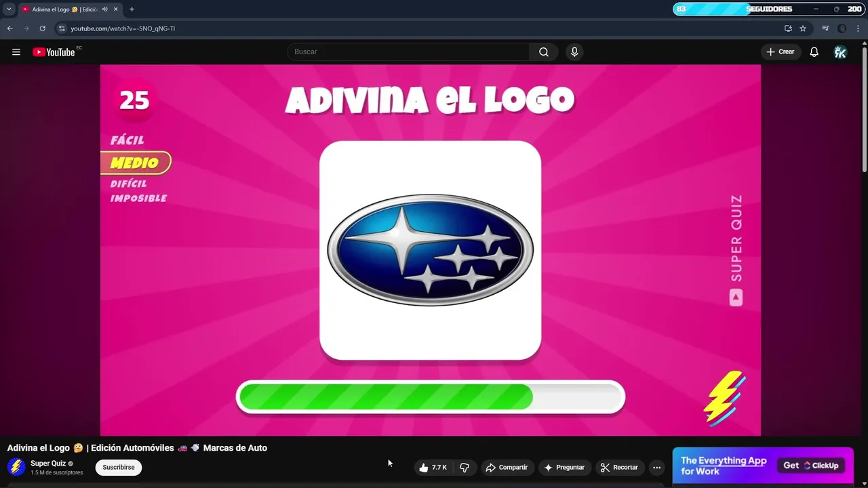Open the YouTube guide hamburger menu
This screenshot has height=488, width=868.
coord(16,52)
